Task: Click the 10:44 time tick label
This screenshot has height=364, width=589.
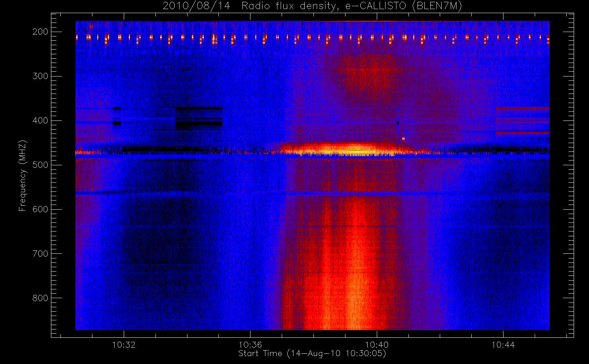Action: (503, 344)
